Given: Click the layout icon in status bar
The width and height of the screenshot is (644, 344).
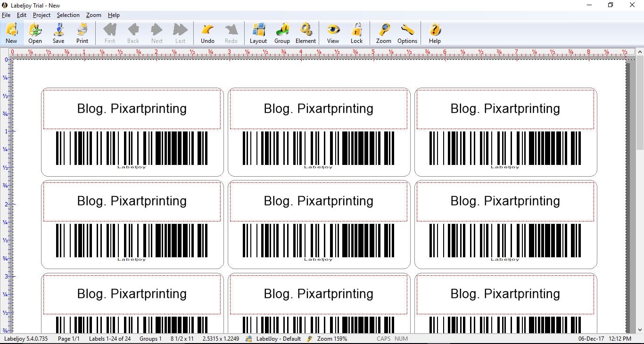Looking at the screenshot, I should coord(249,339).
